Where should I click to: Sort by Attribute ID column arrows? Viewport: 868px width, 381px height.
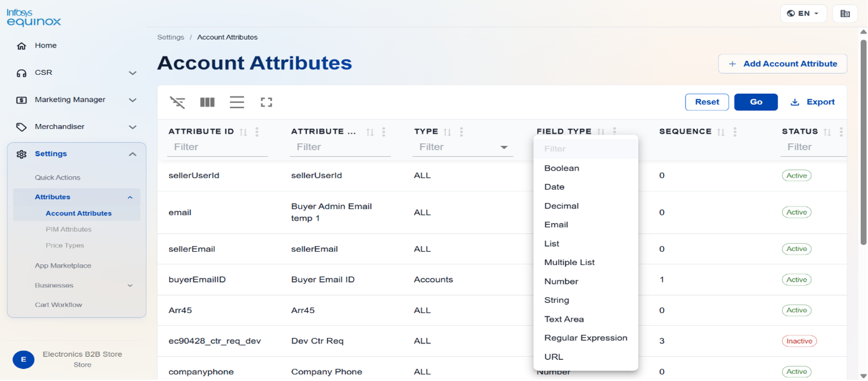coord(243,132)
